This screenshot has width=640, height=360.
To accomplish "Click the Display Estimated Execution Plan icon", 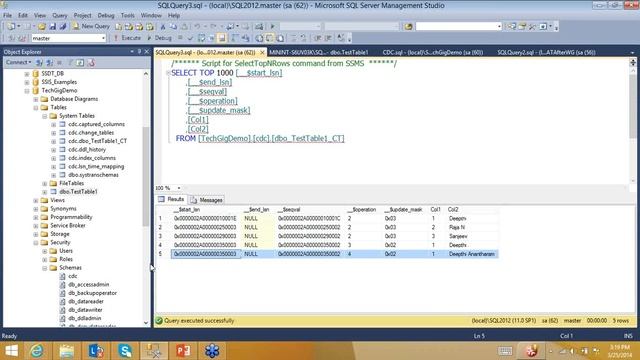I will tap(201, 38).
